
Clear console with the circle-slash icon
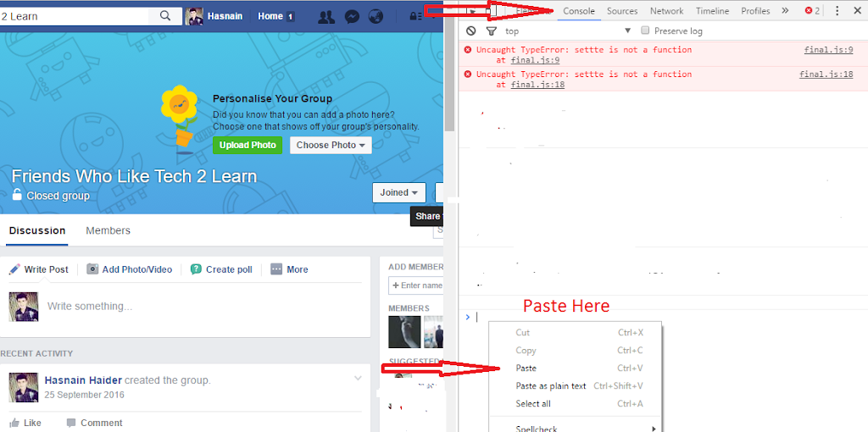tap(470, 31)
